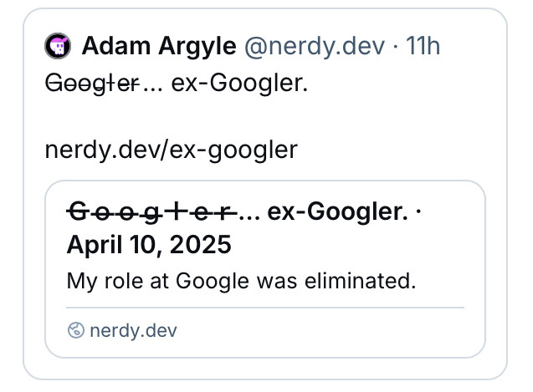The image size is (533, 392).
Task: Open the post via 11h timestamp
Action: pos(423,46)
